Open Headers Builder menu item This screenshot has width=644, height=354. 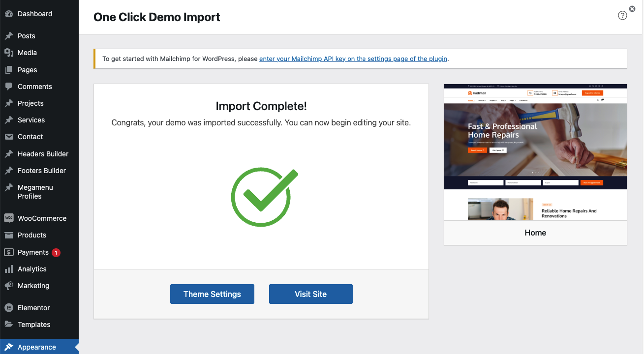(43, 154)
